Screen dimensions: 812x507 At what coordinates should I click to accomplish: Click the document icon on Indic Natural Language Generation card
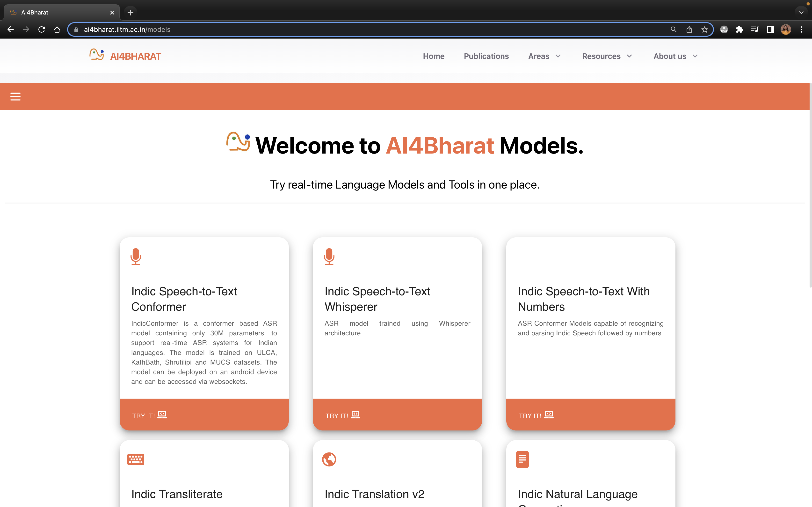tap(522, 459)
